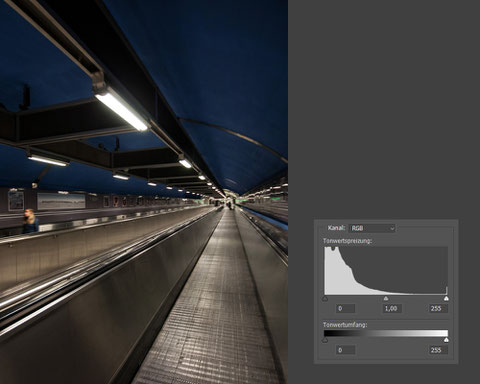Click the Kanal label
Image resolution: width=480 pixels, height=384 pixels.
(336, 228)
